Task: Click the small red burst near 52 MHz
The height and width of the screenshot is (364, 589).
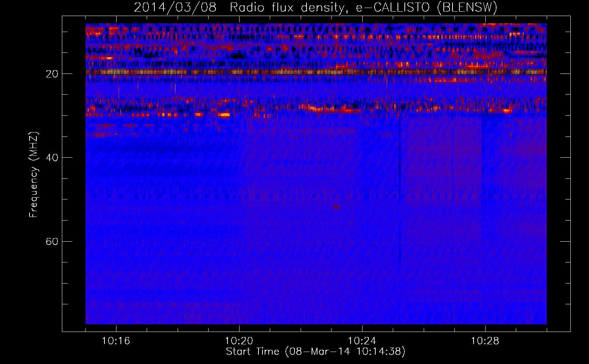Action: click(x=336, y=207)
